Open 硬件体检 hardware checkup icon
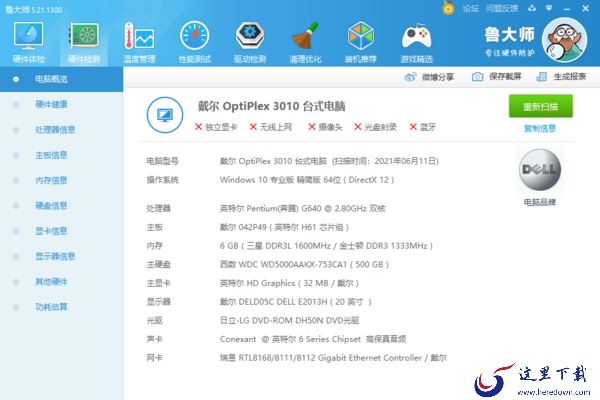600x400 pixels. point(28,42)
